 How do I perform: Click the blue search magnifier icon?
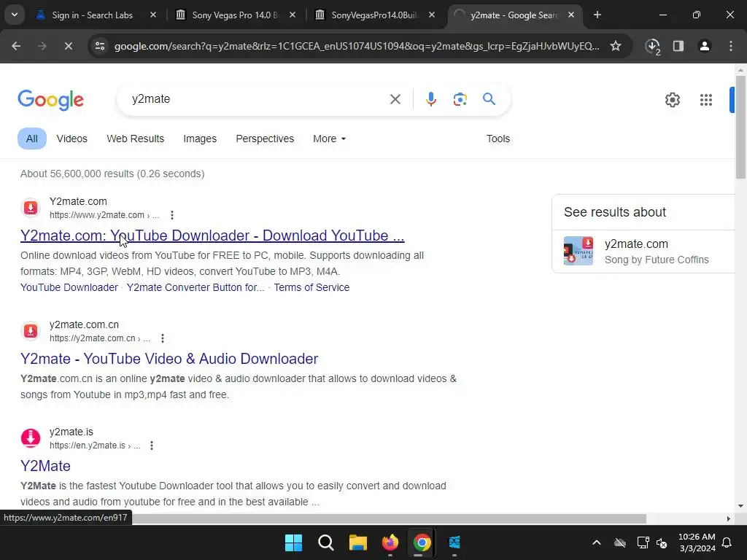[x=489, y=99]
